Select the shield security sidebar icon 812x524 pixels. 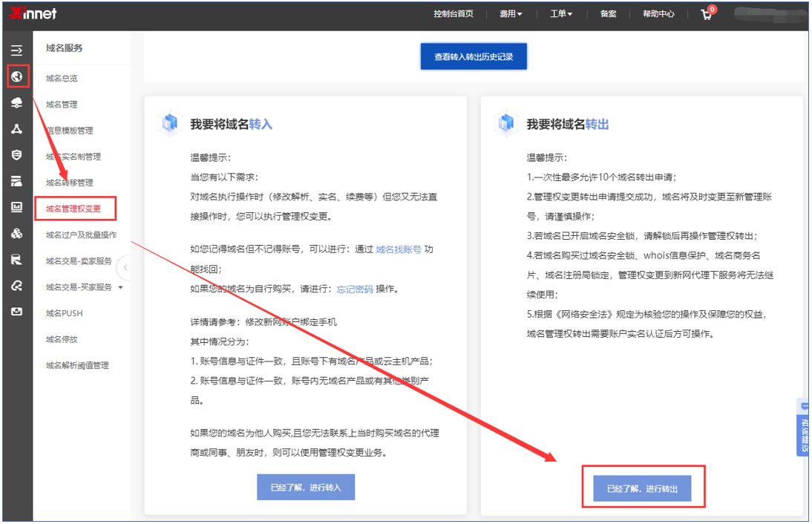point(16,155)
